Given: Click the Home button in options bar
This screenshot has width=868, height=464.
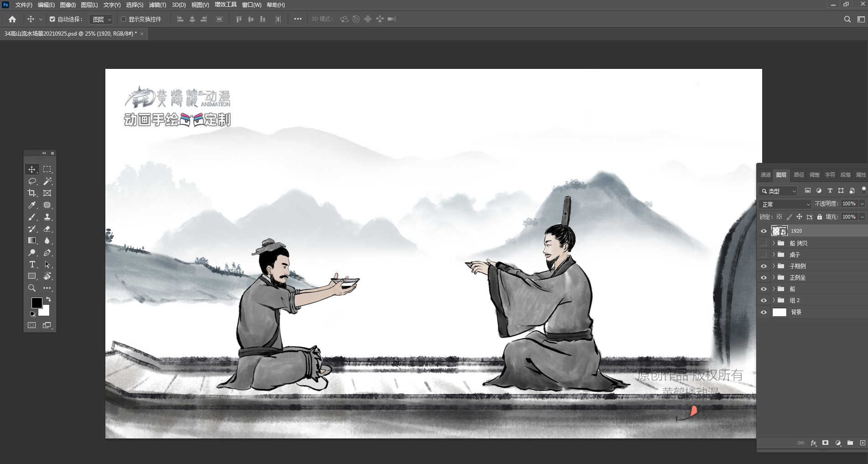Looking at the screenshot, I should [12, 19].
